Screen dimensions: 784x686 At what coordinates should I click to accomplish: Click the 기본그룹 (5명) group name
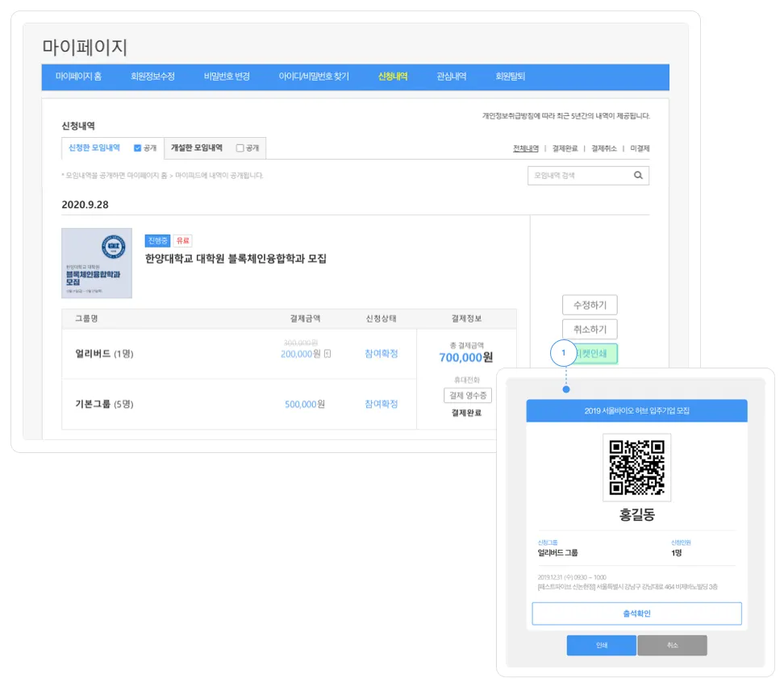(104, 404)
